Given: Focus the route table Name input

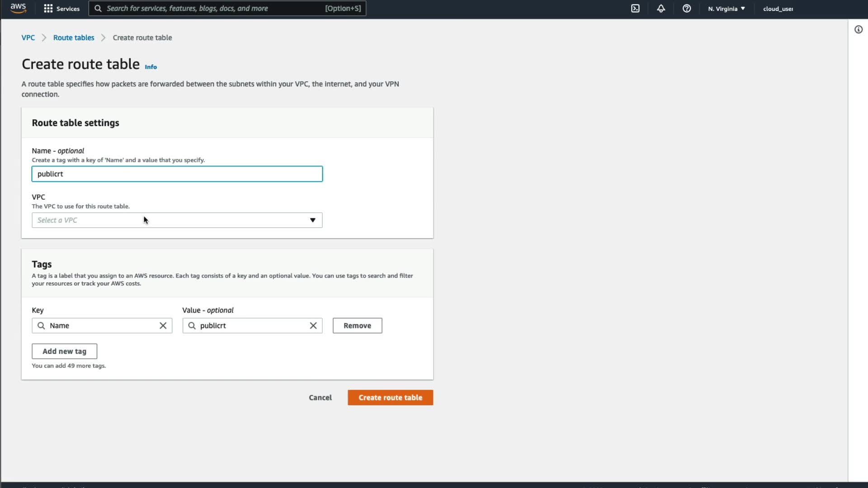Looking at the screenshot, I should tap(177, 174).
